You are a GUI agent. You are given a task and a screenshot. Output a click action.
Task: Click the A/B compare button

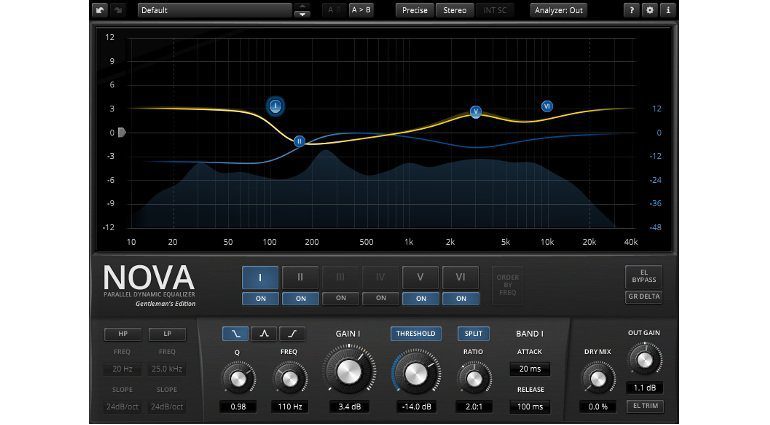[334, 10]
